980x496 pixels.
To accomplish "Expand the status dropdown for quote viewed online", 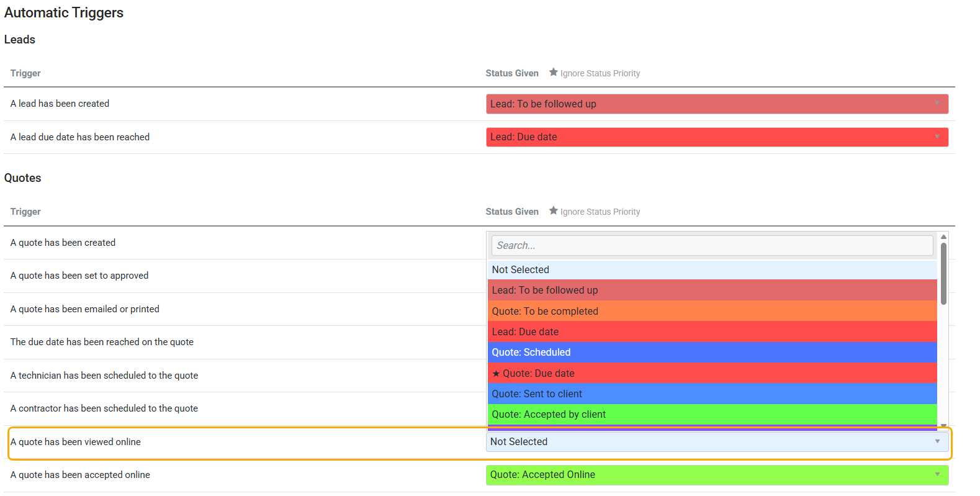I will coord(717,441).
